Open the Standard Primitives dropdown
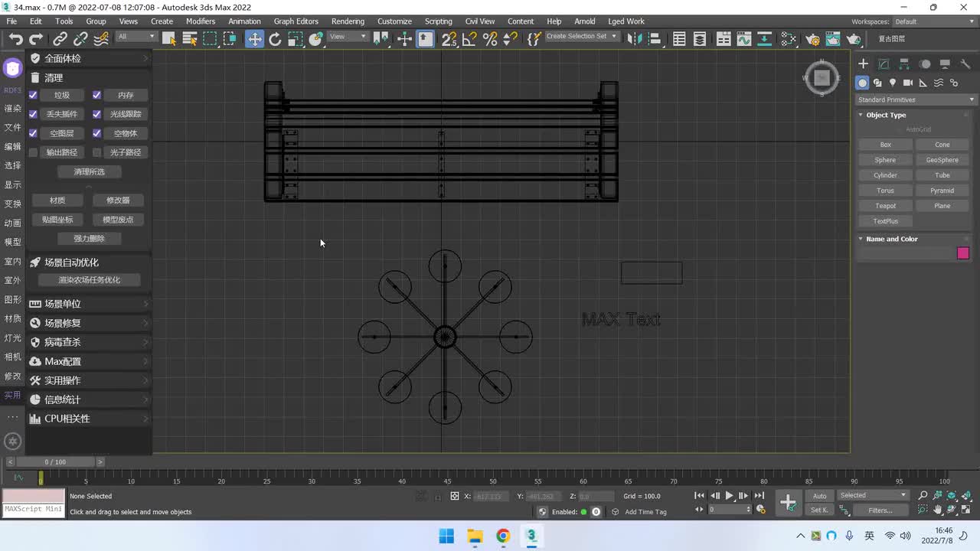Screen dimensions: 980x551 [x=916, y=99]
